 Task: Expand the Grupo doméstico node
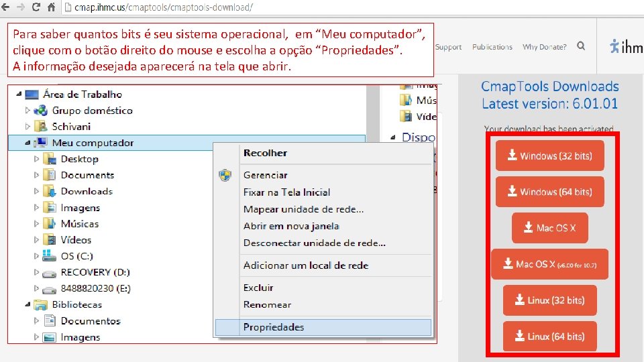[x=28, y=110]
